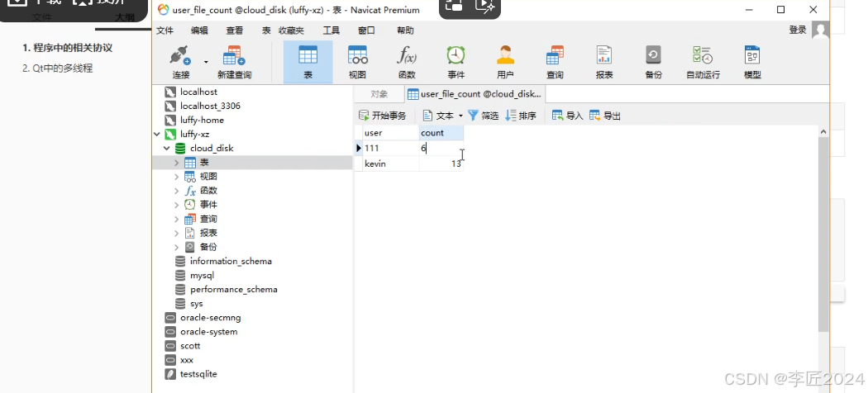Select the User (用户) toolbar icon

click(505, 62)
